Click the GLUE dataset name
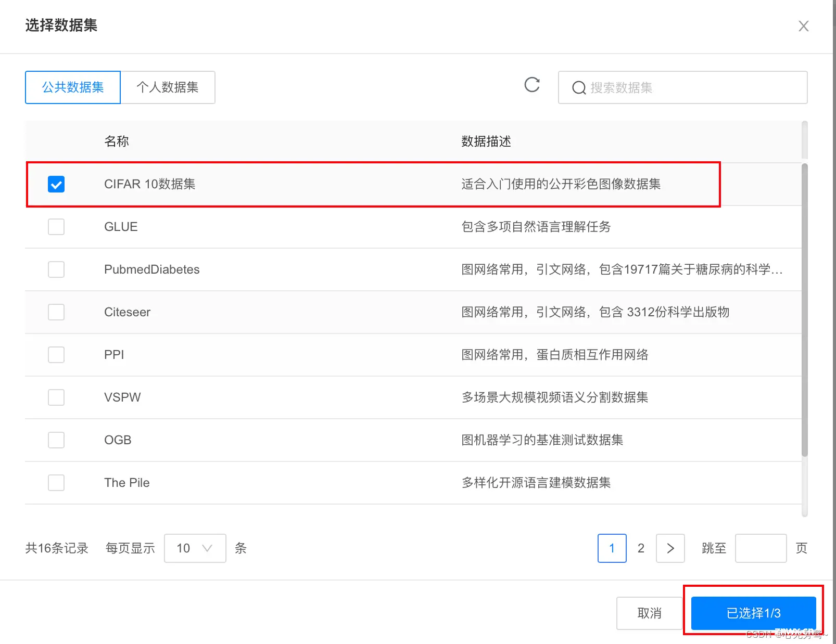The image size is (836, 644). pos(121,227)
